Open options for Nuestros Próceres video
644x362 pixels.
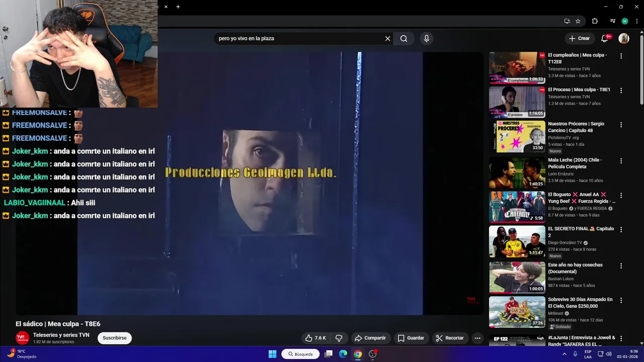click(x=621, y=125)
